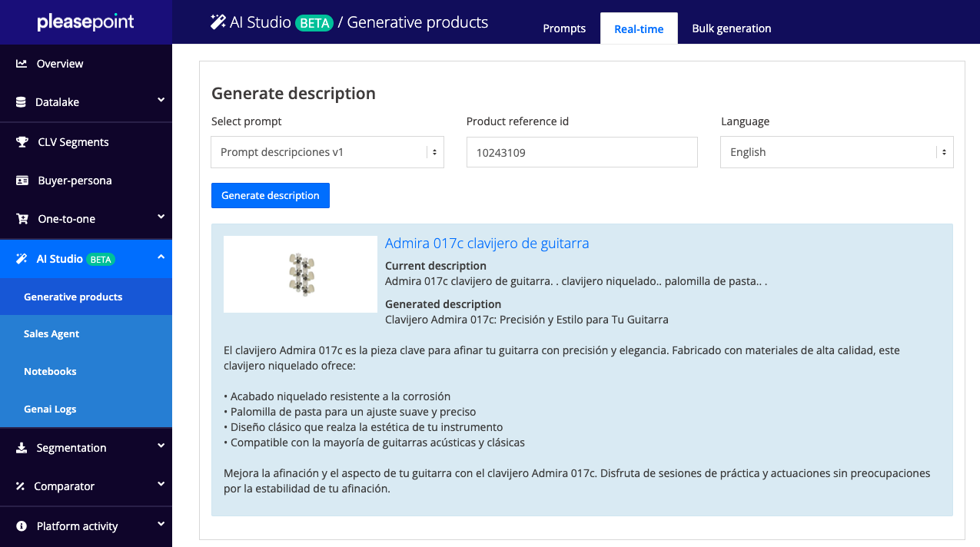Open the Select prompt dropdown

pyautogui.click(x=327, y=152)
